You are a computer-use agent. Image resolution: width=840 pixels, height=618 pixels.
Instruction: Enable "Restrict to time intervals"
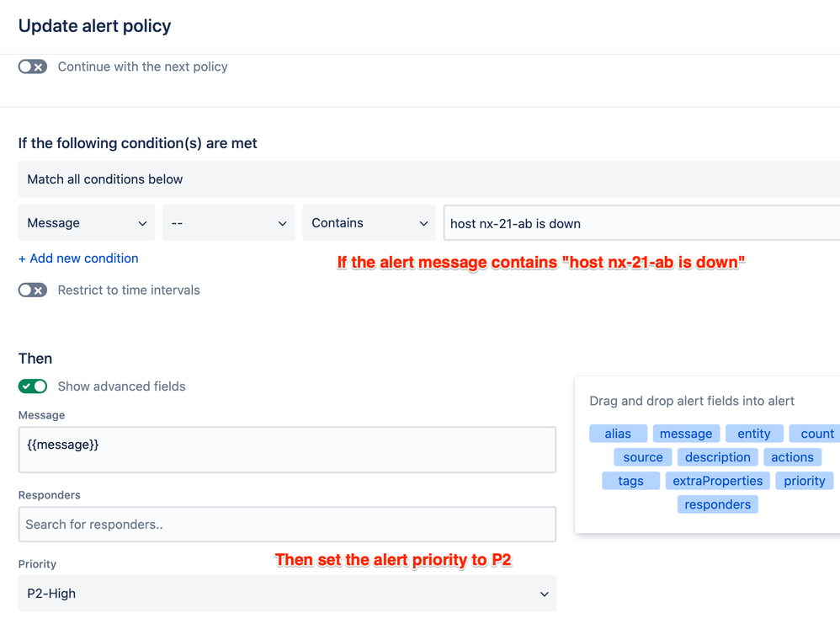coord(32,290)
